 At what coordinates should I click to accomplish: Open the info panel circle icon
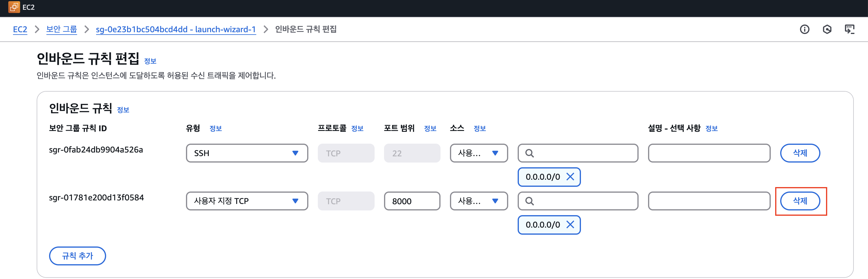[x=805, y=29]
